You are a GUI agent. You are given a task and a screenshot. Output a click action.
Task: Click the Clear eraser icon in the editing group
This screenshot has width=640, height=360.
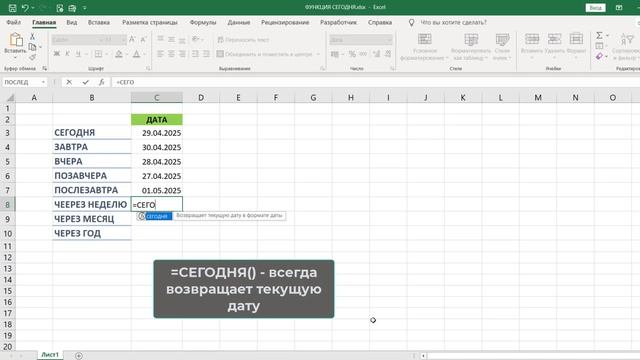pyautogui.click(x=599, y=56)
